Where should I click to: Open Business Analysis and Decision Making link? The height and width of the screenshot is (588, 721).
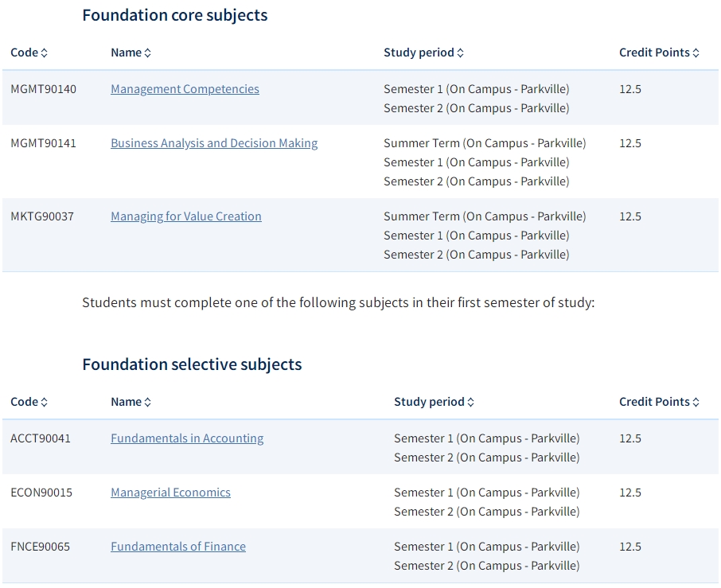(x=214, y=143)
